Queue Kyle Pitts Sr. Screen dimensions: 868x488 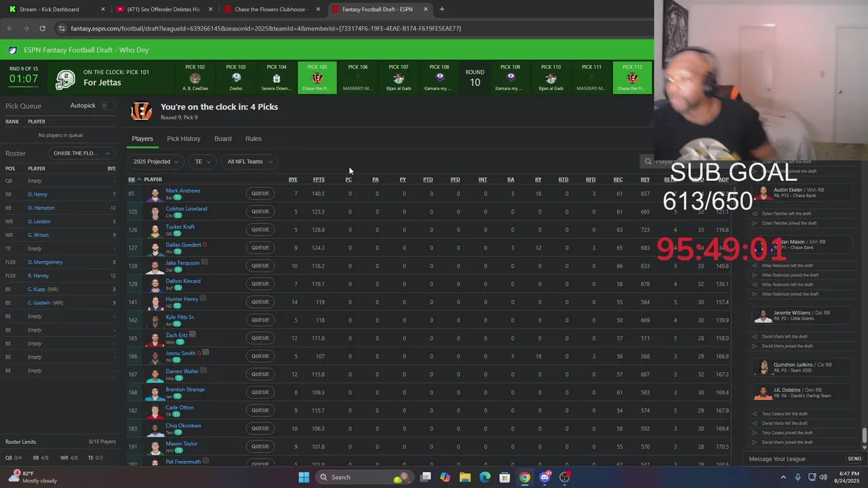[x=260, y=320]
